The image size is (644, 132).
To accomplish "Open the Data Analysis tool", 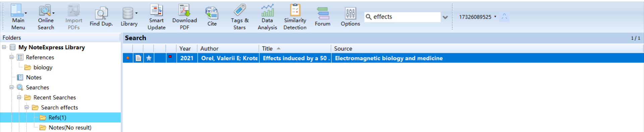I will click(x=267, y=10).
